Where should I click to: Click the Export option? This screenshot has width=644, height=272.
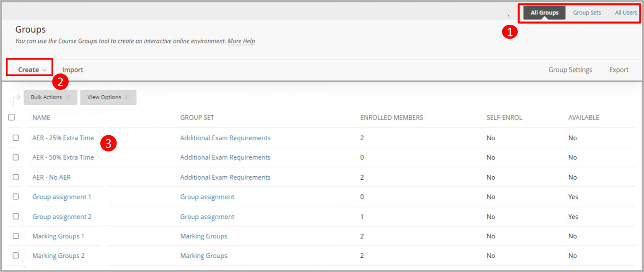tap(618, 69)
